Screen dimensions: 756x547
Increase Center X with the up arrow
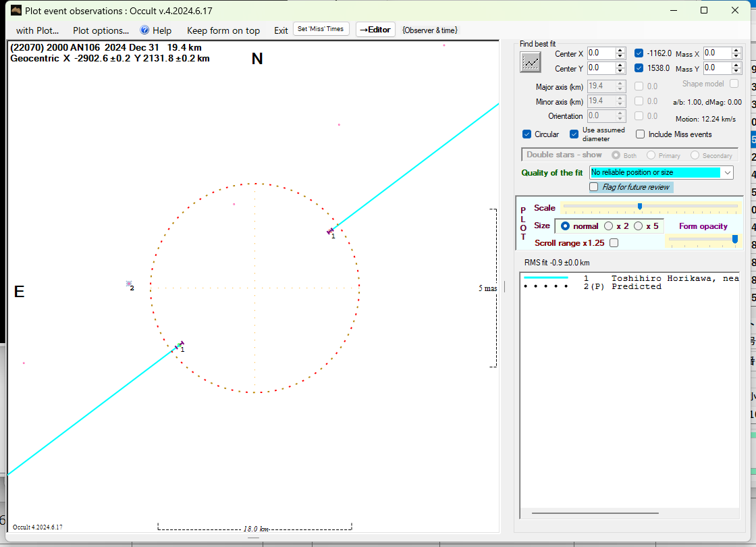click(620, 50)
